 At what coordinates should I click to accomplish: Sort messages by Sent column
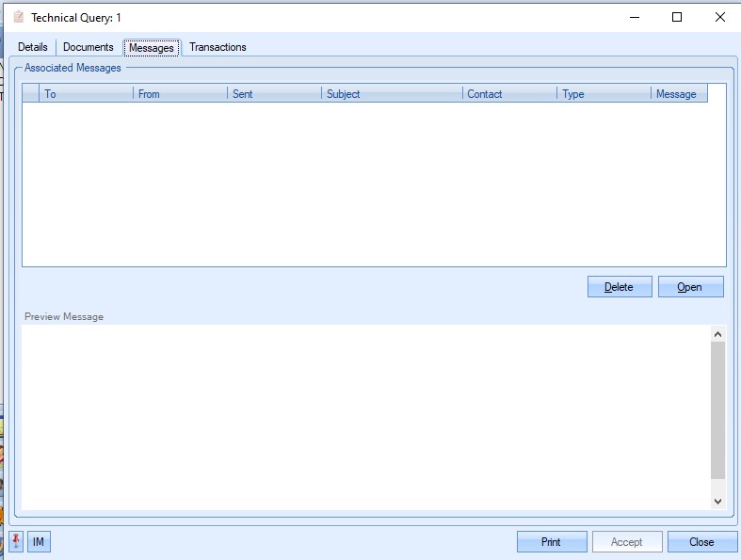pos(275,93)
